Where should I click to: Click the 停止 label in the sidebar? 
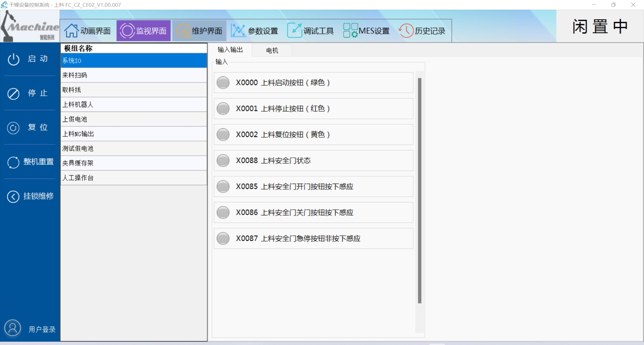tap(38, 93)
